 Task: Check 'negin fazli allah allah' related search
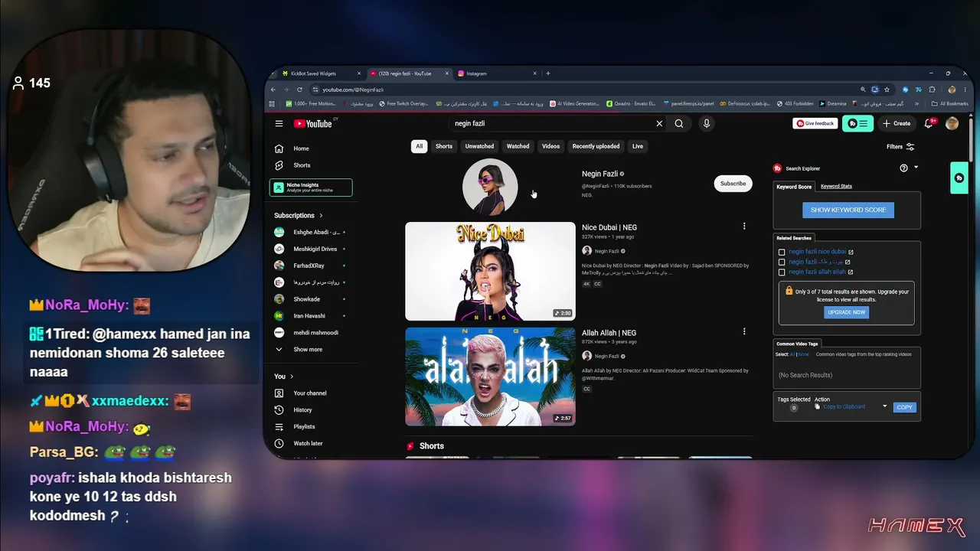[x=782, y=272]
